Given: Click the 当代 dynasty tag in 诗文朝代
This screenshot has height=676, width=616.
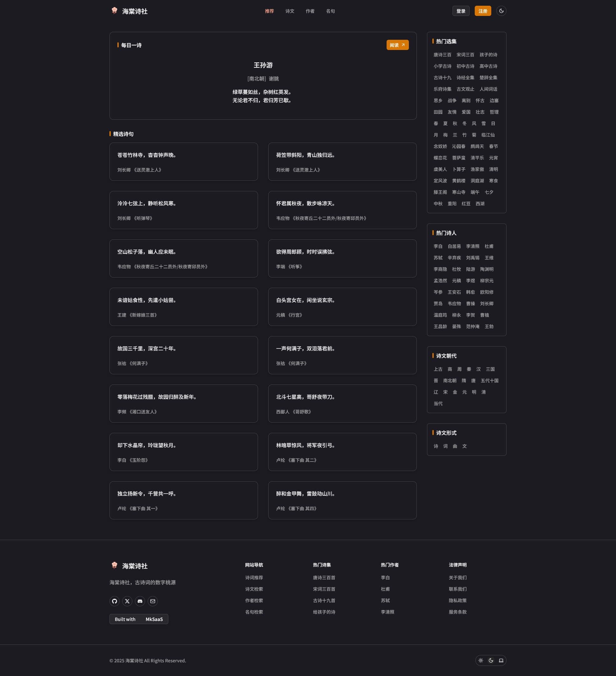Looking at the screenshot, I should (438, 403).
